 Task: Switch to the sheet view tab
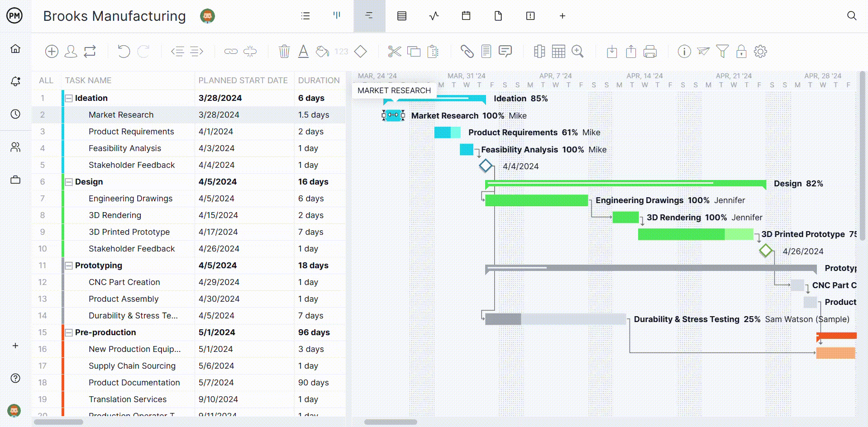402,16
